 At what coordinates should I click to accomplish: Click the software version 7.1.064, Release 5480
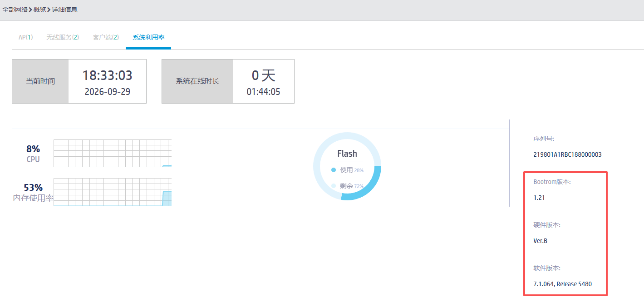(x=562, y=284)
